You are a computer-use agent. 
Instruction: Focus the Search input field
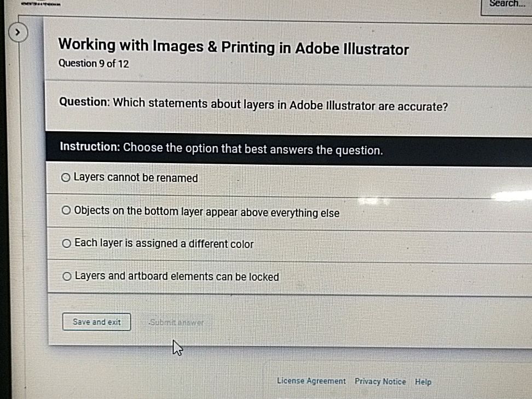pyautogui.click(x=506, y=4)
